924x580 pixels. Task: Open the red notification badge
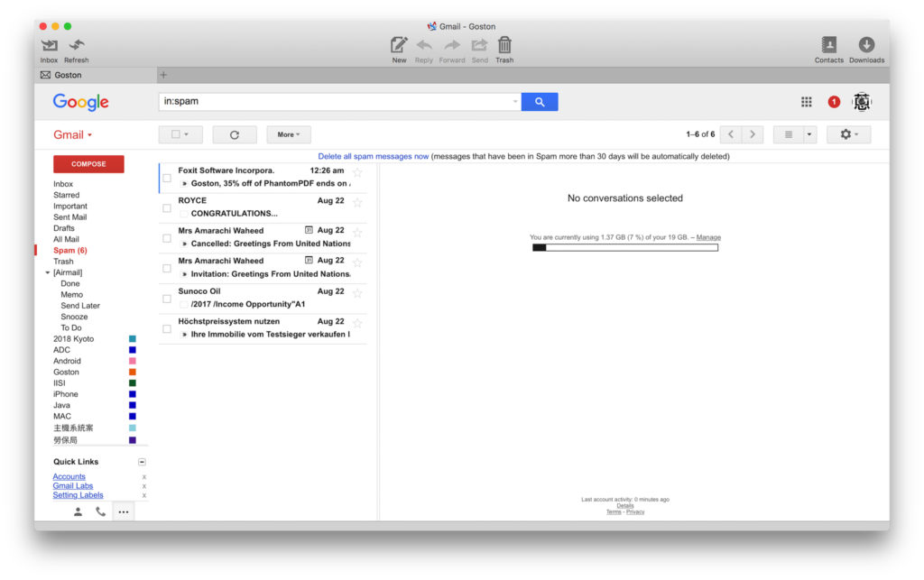click(x=833, y=102)
